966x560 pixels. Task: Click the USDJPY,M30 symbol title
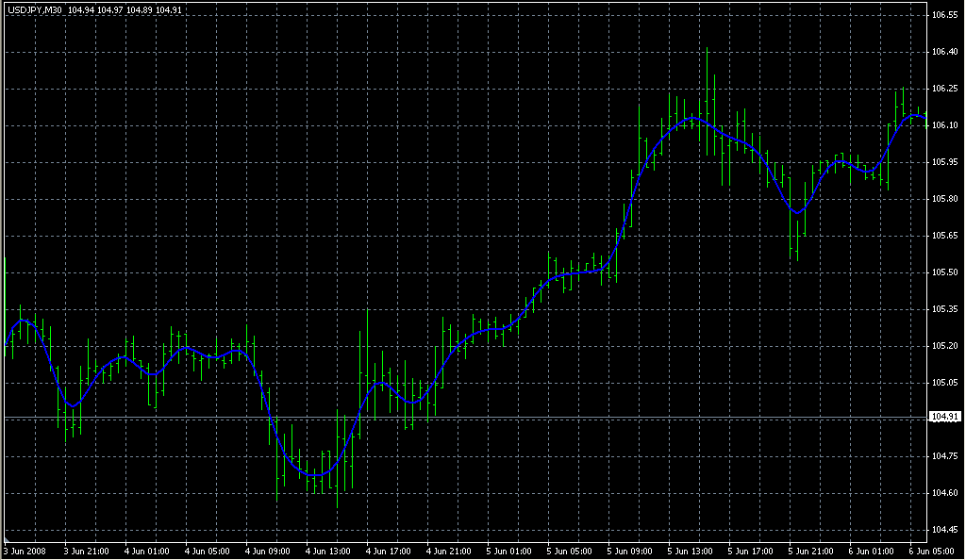pos(35,10)
